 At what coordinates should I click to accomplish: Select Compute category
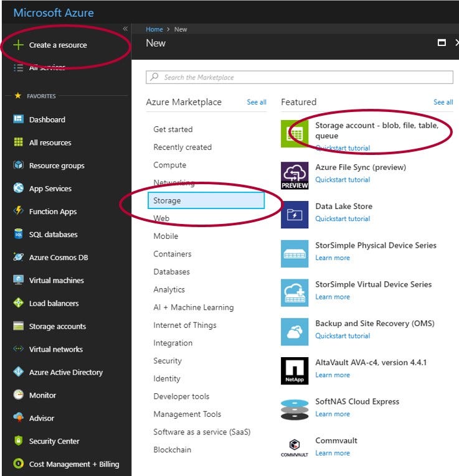(169, 165)
